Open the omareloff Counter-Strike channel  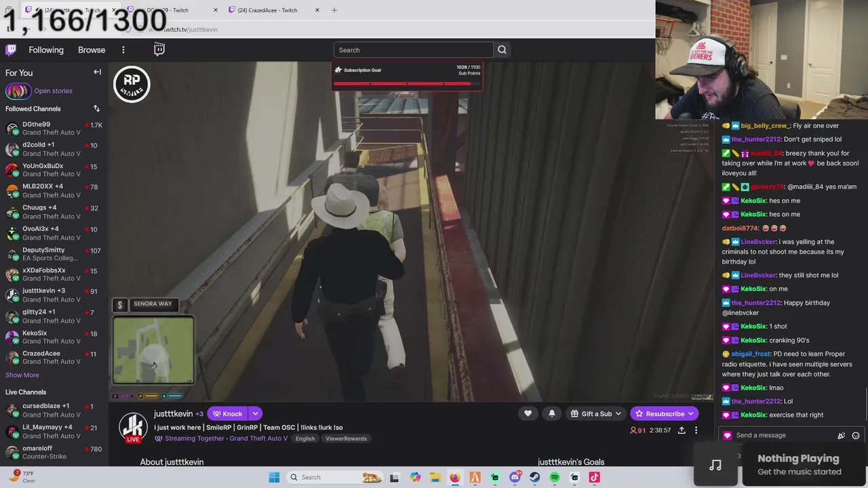click(x=54, y=452)
